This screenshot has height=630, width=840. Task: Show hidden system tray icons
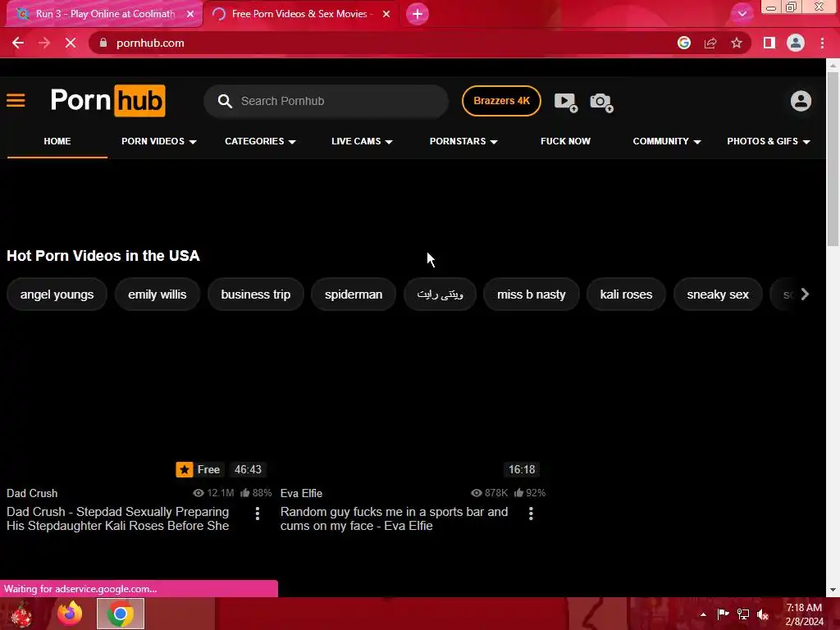(703, 614)
